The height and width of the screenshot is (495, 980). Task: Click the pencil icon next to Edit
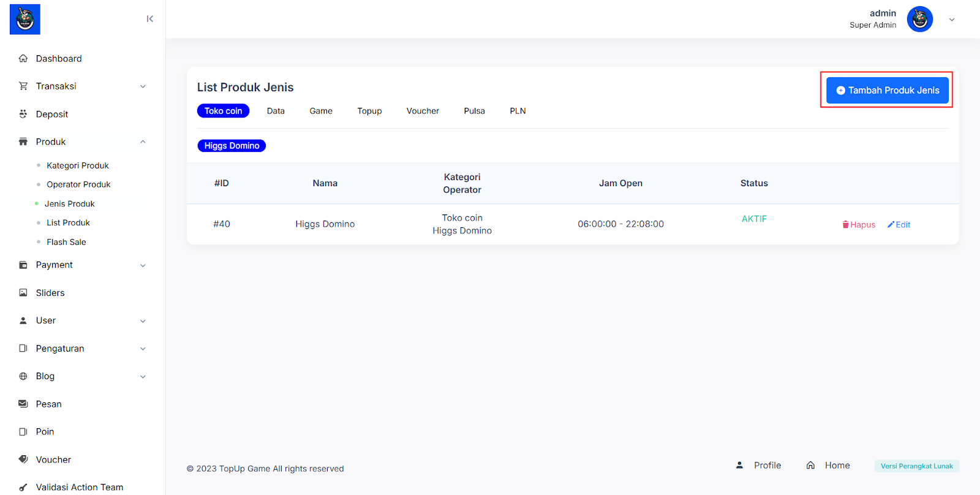[x=891, y=225]
